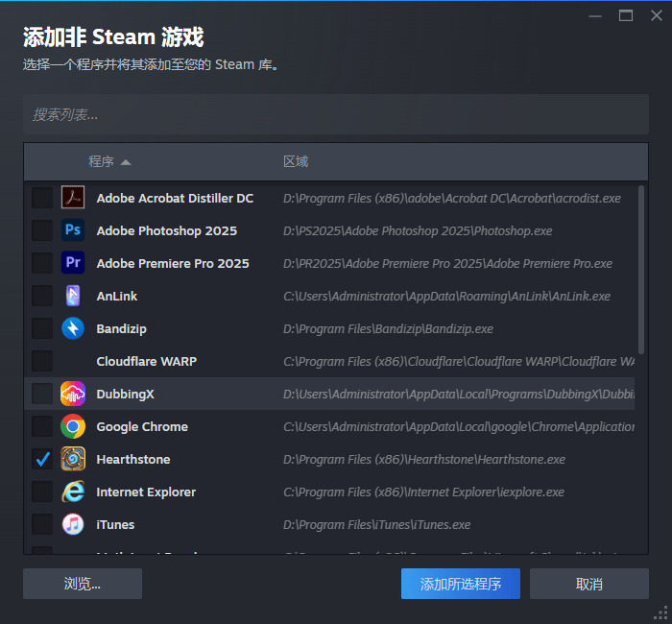Image resolution: width=672 pixels, height=624 pixels.
Task: Focus the 搜索列表 search field
Action: pyautogui.click(x=336, y=114)
